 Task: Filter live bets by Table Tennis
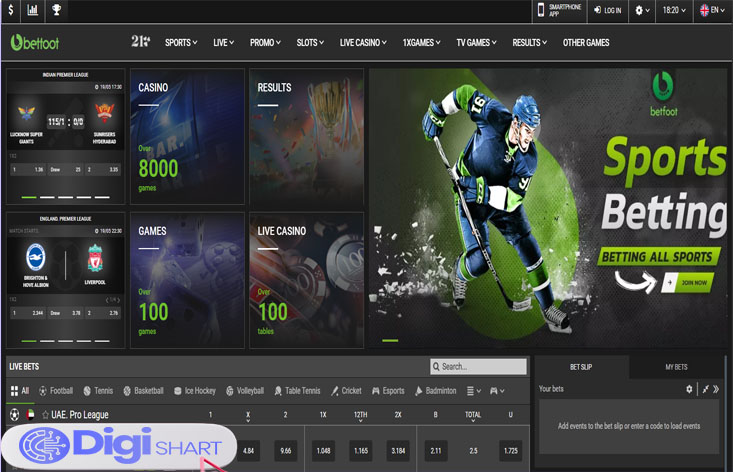click(297, 391)
